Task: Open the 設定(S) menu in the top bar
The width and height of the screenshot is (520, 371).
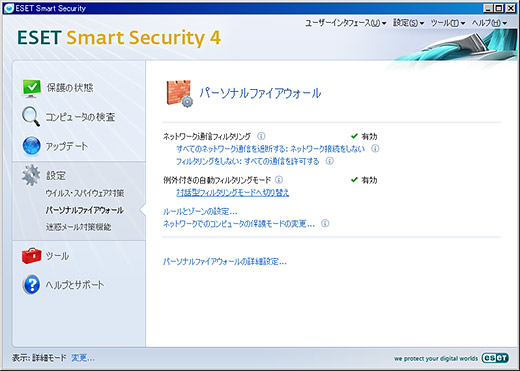Action: (408, 23)
